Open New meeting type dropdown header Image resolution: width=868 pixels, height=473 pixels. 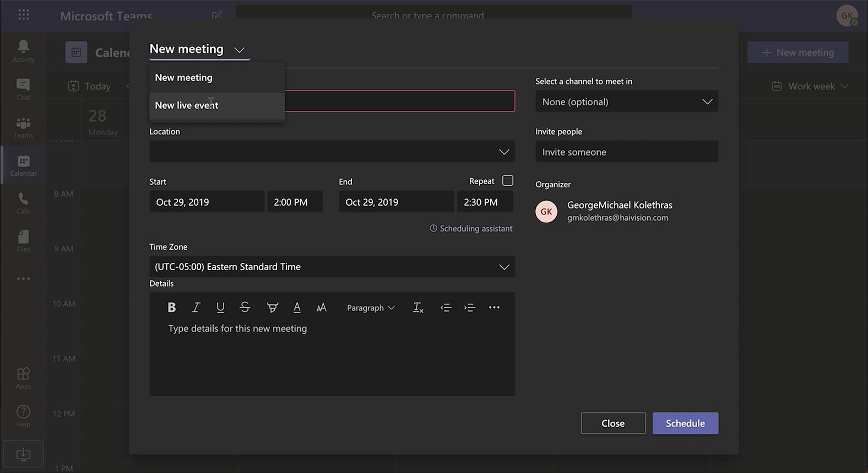coord(199,49)
